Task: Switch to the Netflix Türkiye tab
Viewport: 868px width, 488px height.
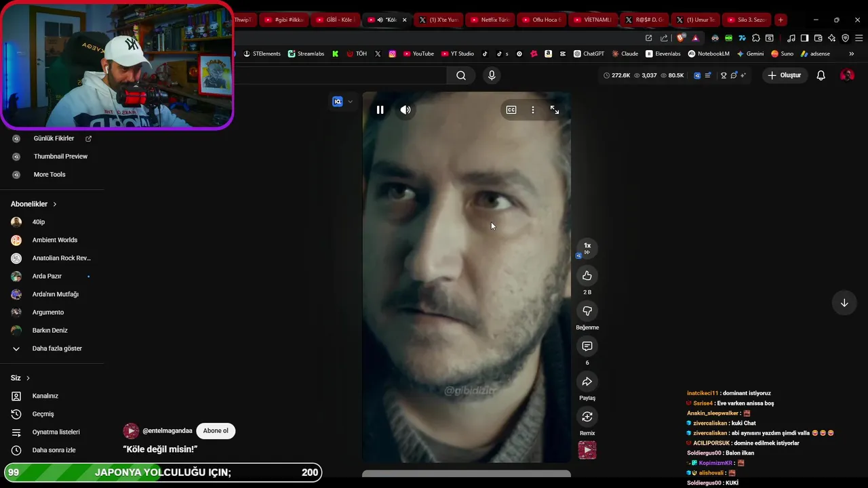Action: tap(490, 20)
